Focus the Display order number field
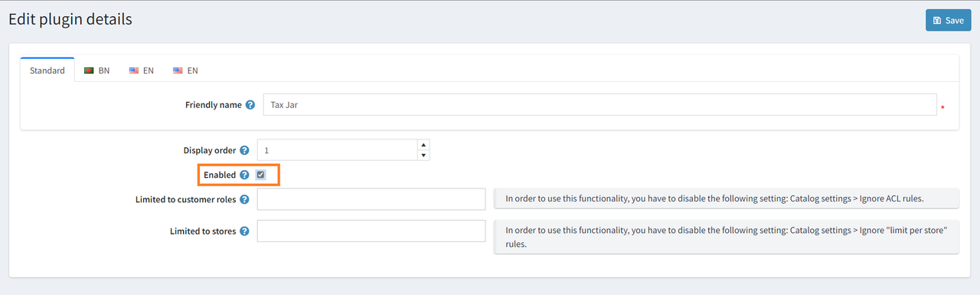 [x=338, y=150]
